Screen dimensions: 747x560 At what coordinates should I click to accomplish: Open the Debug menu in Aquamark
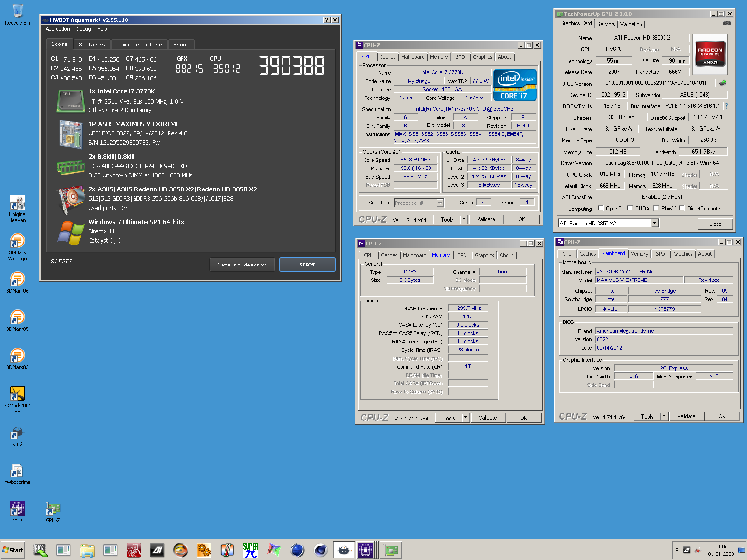point(84,29)
